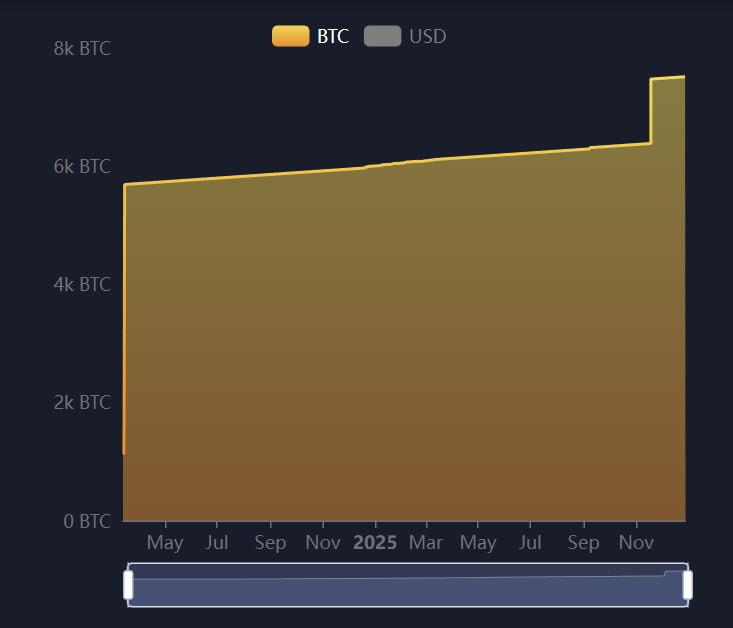Click the vertical jump in the BTC line
The height and width of the screenshot is (628, 733).
coord(651,110)
